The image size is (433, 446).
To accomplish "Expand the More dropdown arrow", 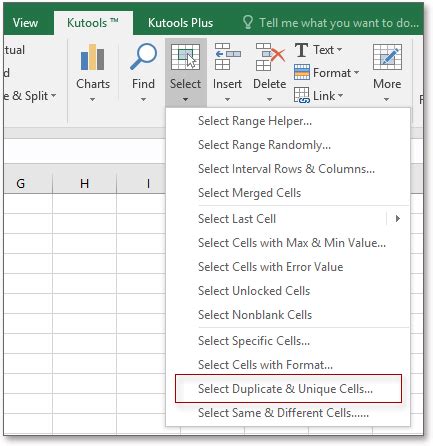I will pos(387,99).
